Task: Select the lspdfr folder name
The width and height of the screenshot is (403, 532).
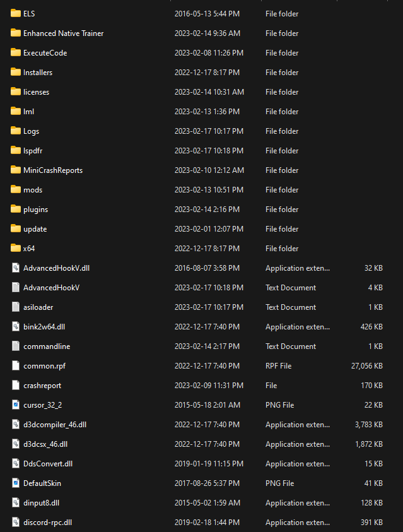Action: pos(33,151)
